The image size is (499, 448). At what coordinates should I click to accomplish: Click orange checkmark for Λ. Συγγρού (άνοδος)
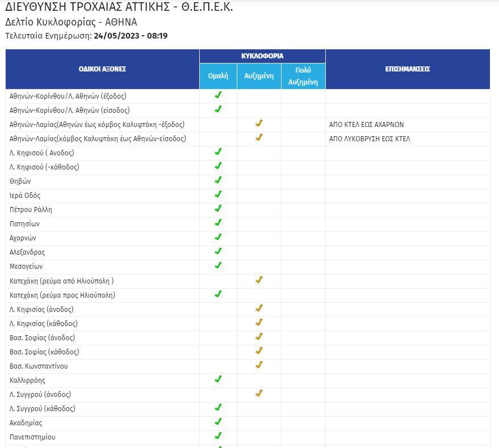259,394
